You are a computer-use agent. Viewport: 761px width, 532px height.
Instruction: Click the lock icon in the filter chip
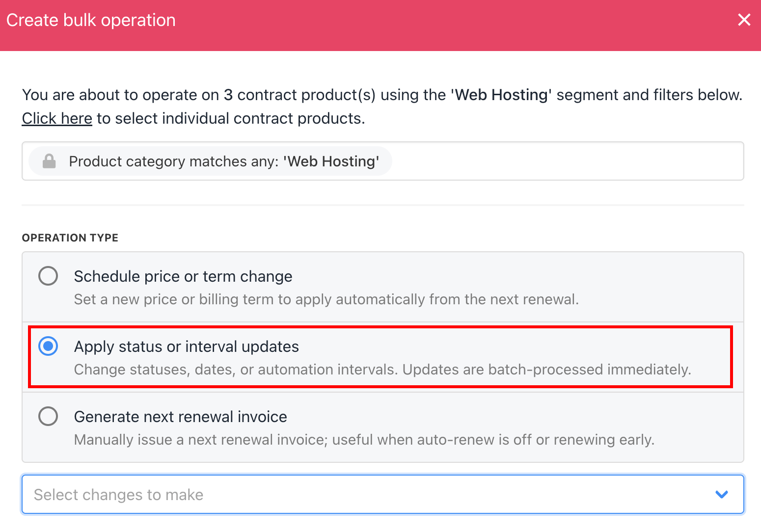click(x=49, y=161)
